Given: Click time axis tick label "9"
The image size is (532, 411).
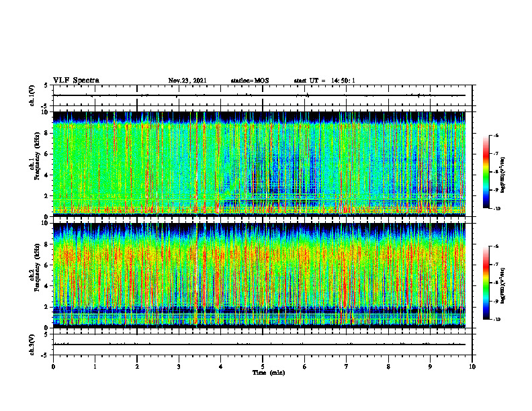Looking at the screenshot, I should click(x=430, y=367).
